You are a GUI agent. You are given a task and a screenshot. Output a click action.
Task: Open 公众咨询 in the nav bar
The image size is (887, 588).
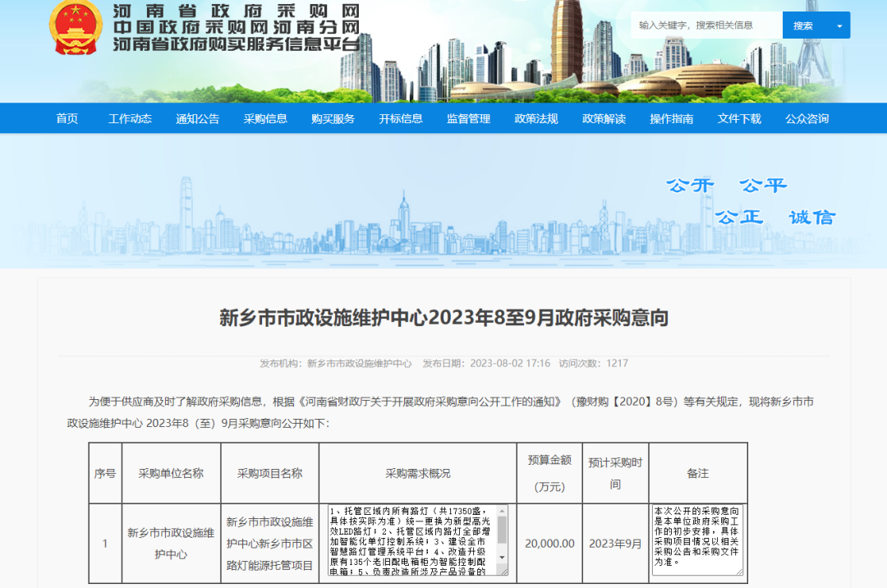tap(807, 118)
